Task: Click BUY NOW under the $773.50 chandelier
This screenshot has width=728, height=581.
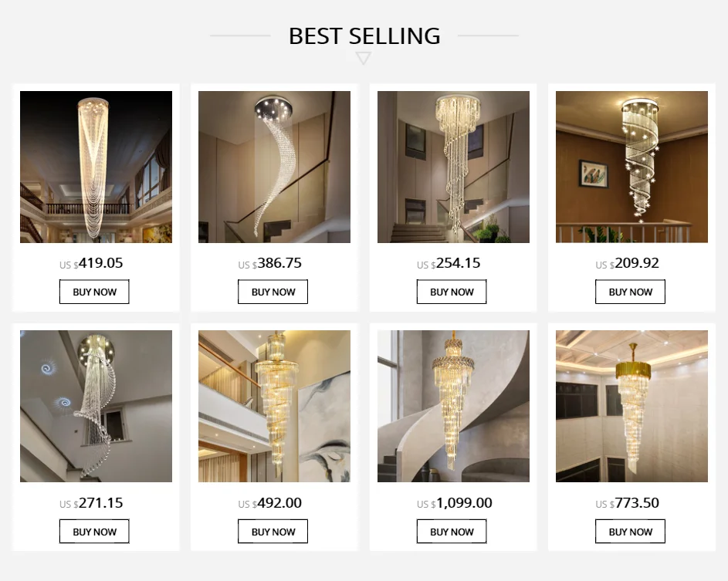Action: click(x=631, y=532)
